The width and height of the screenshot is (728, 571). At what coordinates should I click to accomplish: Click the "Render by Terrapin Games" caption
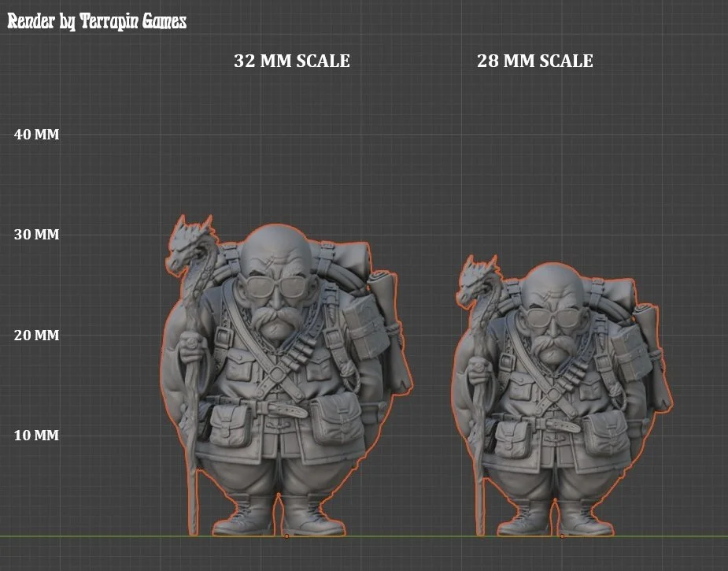pyautogui.click(x=97, y=21)
